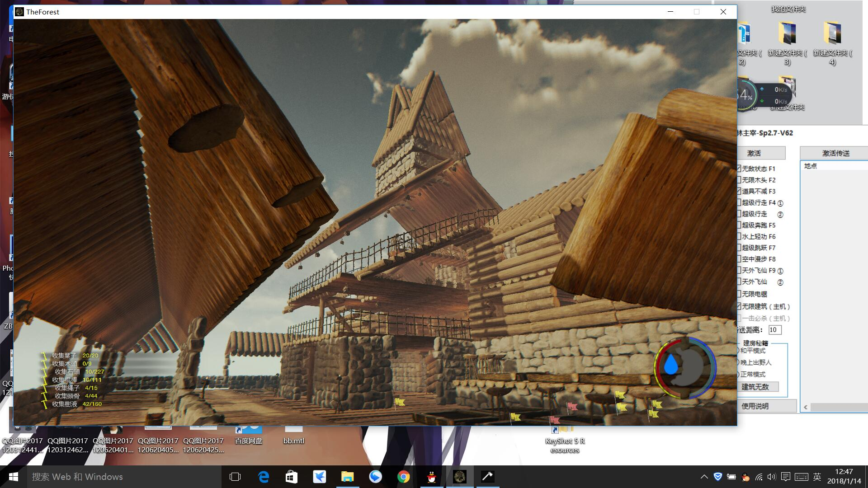The width and height of the screenshot is (868, 488).
Task: Enable 超级跳跃 F7 checkbox
Action: pyautogui.click(x=739, y=248)
